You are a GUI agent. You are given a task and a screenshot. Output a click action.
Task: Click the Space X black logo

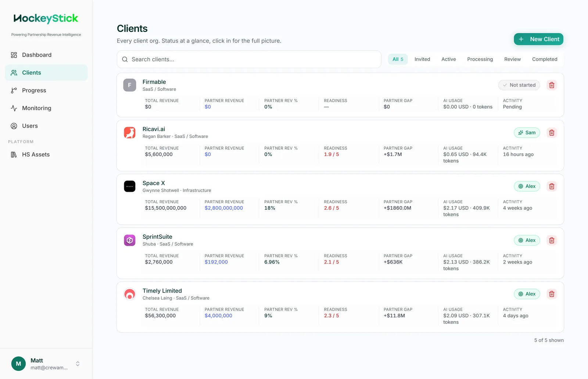click(129, 186)
